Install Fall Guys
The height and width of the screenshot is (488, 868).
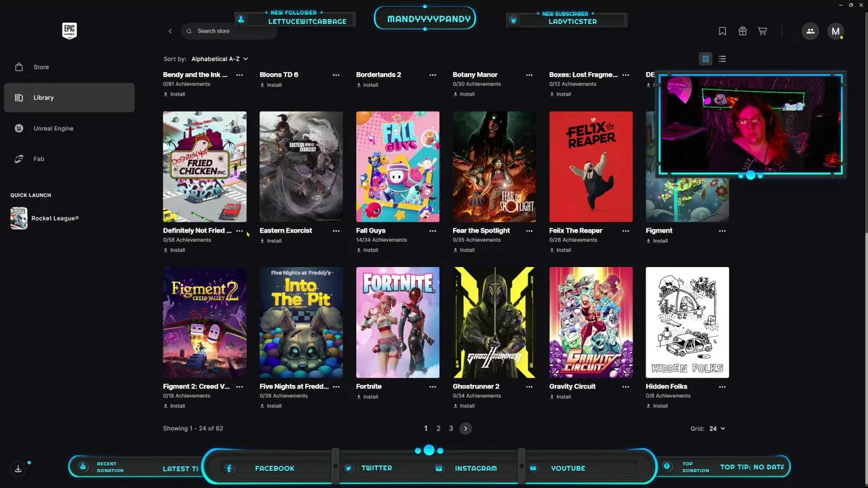pyautogui.click(x=367, y=250)
